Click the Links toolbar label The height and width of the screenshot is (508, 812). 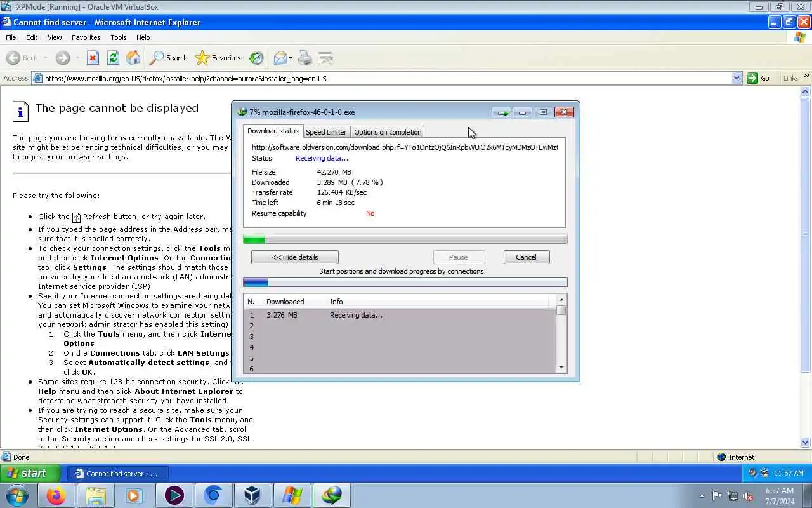pos(790,78)
